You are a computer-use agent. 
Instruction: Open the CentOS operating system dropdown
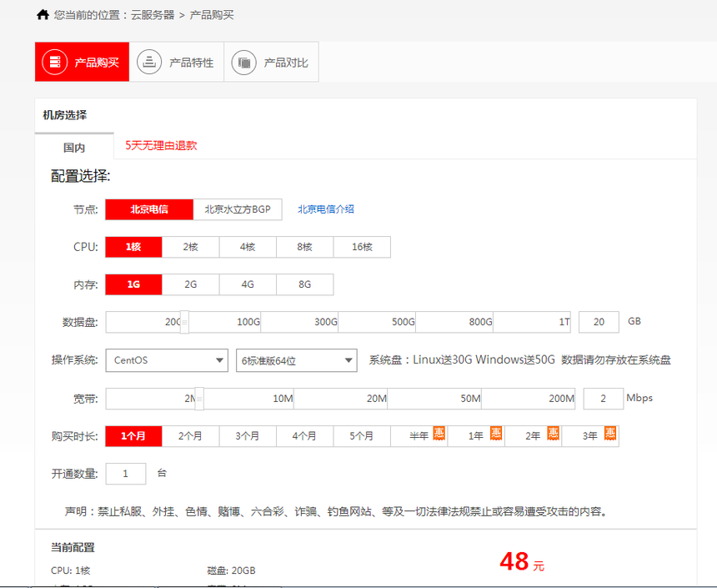[x=167, y=360]
